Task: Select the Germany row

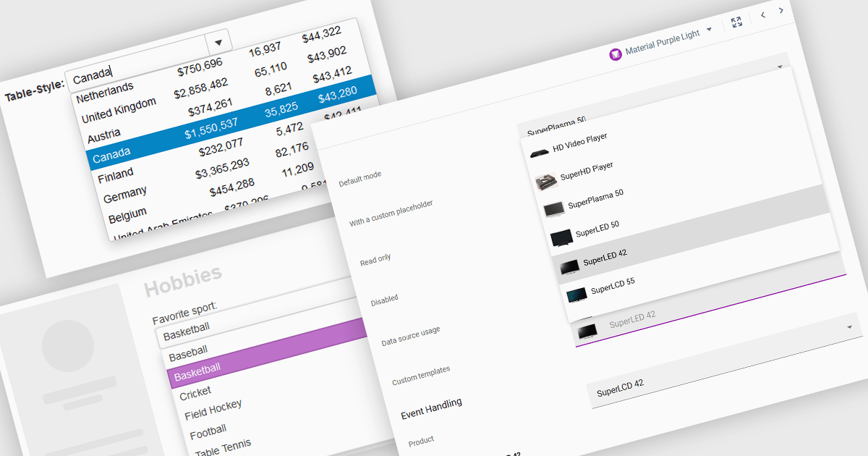Action: coord(124,195)
